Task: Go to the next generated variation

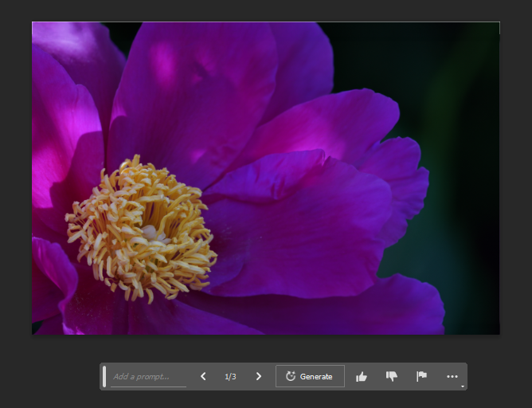Action: click(259, 376)
